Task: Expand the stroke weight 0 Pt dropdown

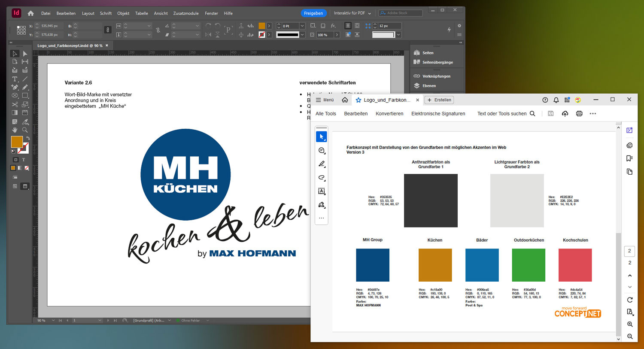Action: click(x=302, y=26)
